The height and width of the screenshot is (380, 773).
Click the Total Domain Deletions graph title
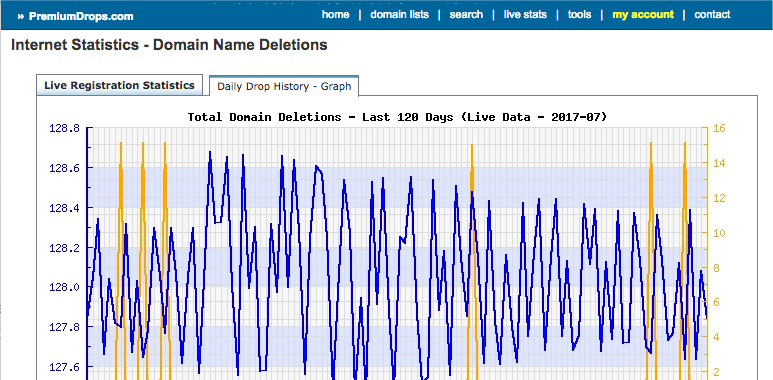(397, 117)
